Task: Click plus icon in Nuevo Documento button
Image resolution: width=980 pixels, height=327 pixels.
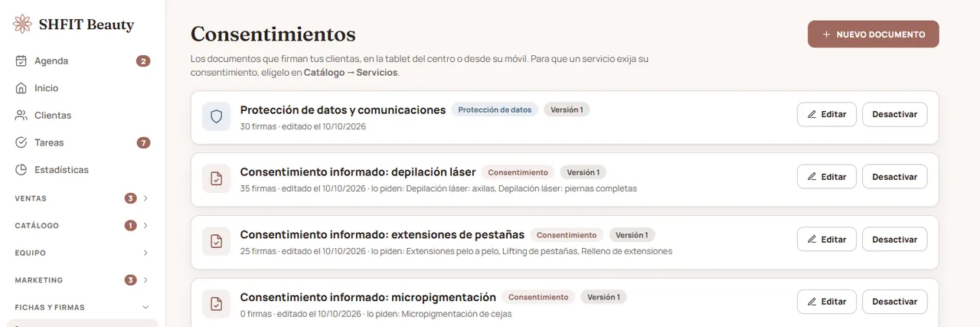Action: coord(826,34)
